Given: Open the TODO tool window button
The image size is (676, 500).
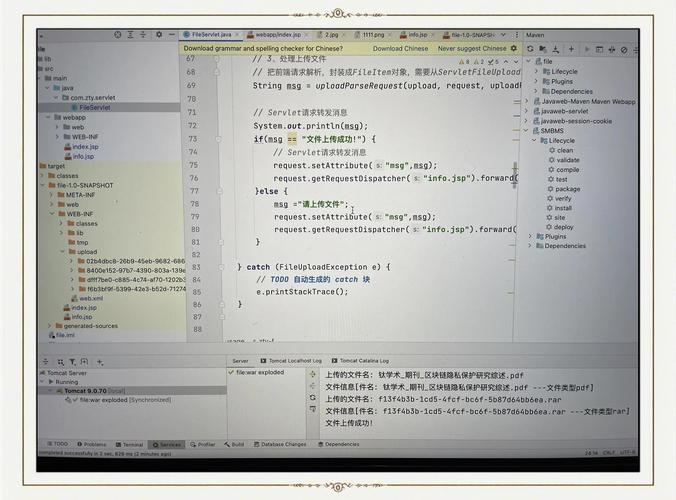Looking at the screenshot, I should (58, 444).
